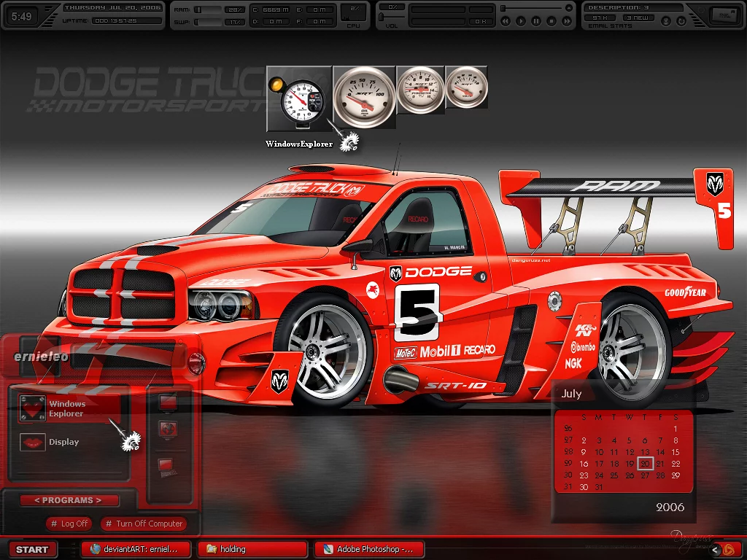The image size is (747, 560).
Task: Click the Log Off button
Action: 69,524
